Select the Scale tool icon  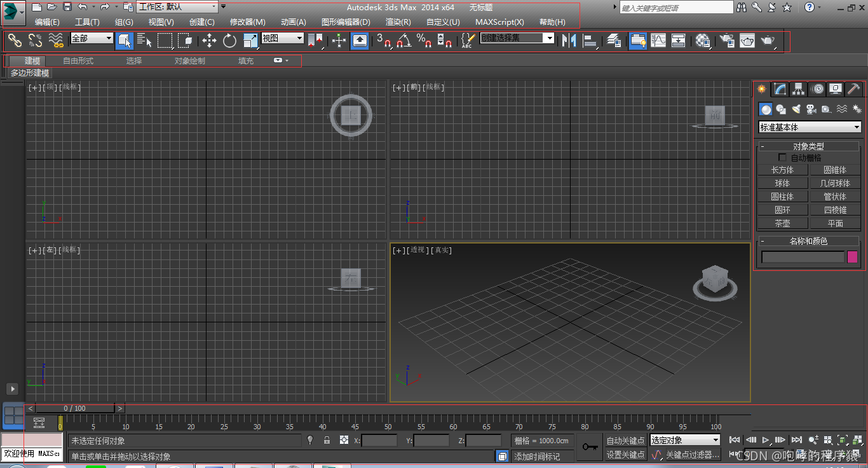[x=250, y=41]
